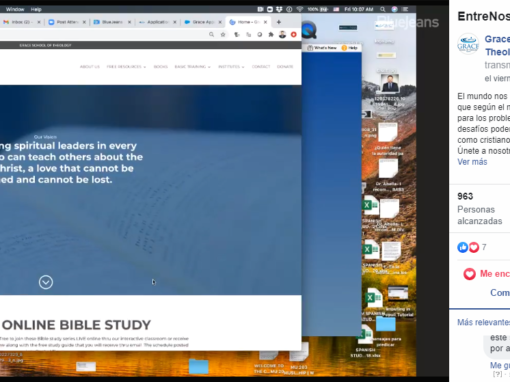Click the address bar zoom magnifier icon
Viewport: 510px width, 382px height.
(x=211, y=34)
